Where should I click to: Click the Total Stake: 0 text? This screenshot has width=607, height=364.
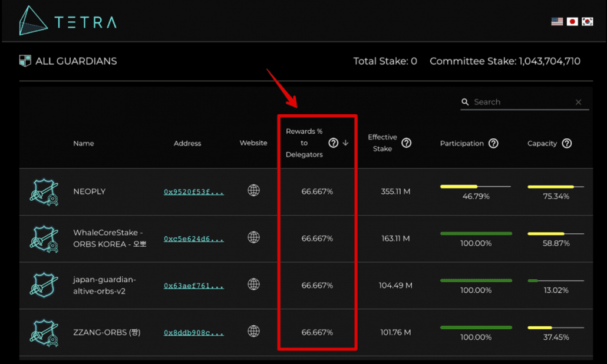click(385, 61)
